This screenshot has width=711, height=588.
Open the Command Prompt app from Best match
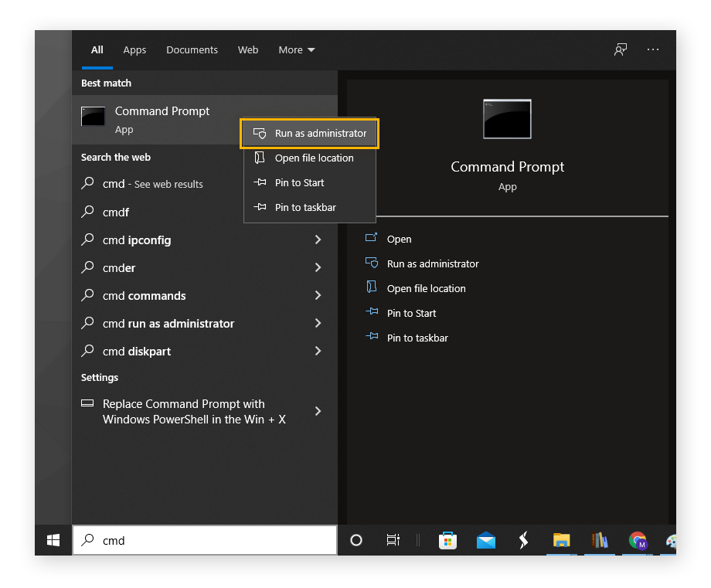[162, 117]
